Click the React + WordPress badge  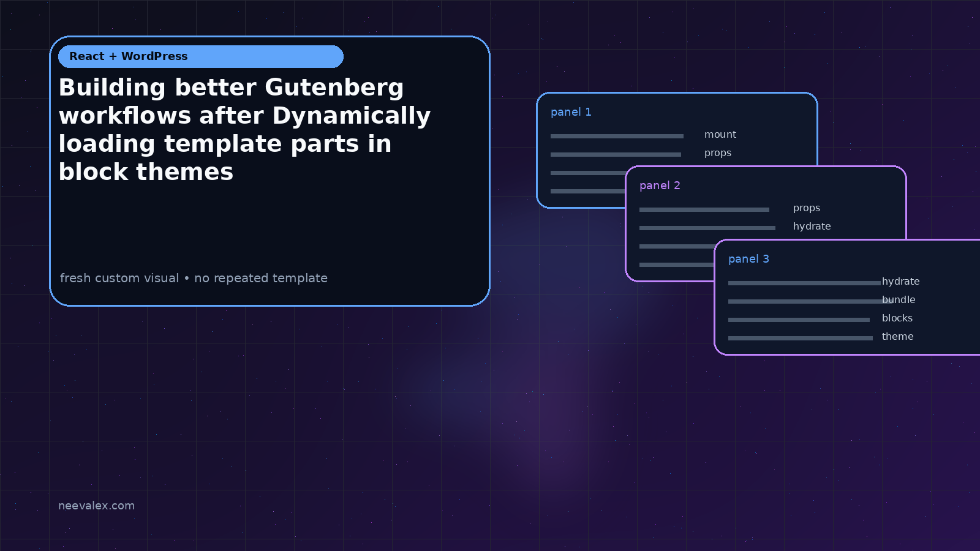point(201,56)
